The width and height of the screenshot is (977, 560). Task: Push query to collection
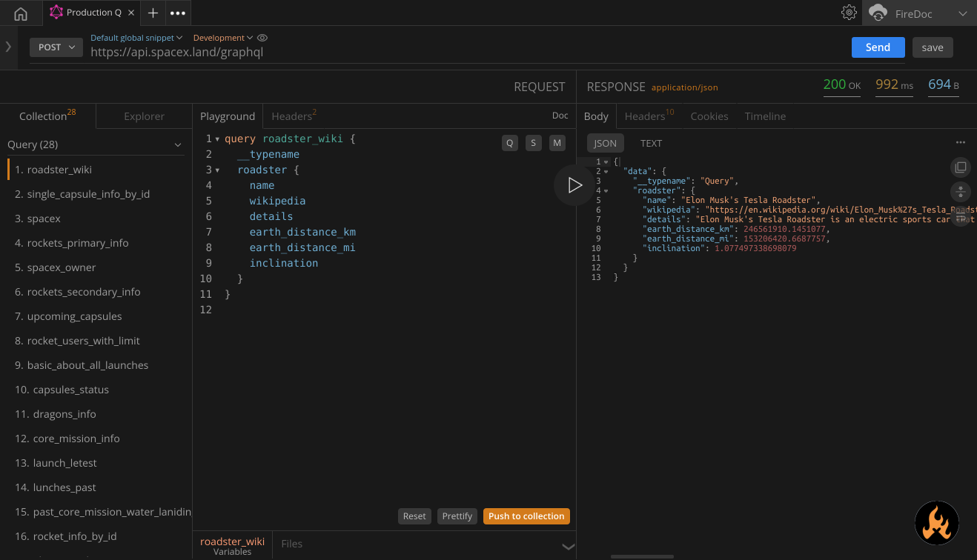(526, 516)
